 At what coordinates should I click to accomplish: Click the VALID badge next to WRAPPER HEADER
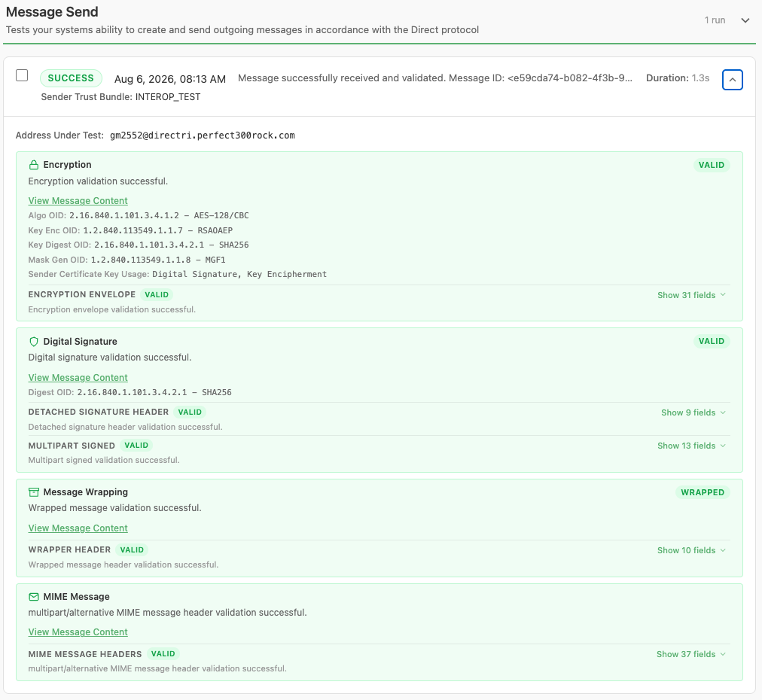coord(133,549)
